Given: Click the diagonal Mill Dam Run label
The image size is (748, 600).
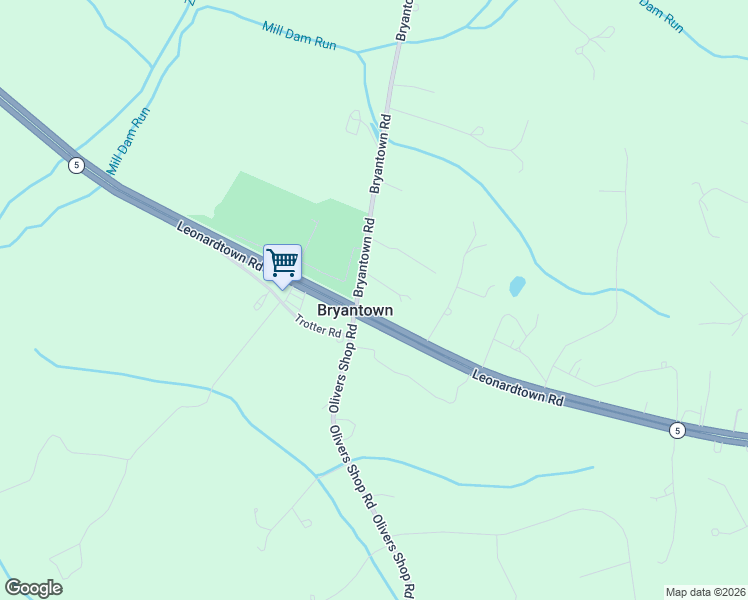Looking at the screenshot, I should [x=128, y=141].
